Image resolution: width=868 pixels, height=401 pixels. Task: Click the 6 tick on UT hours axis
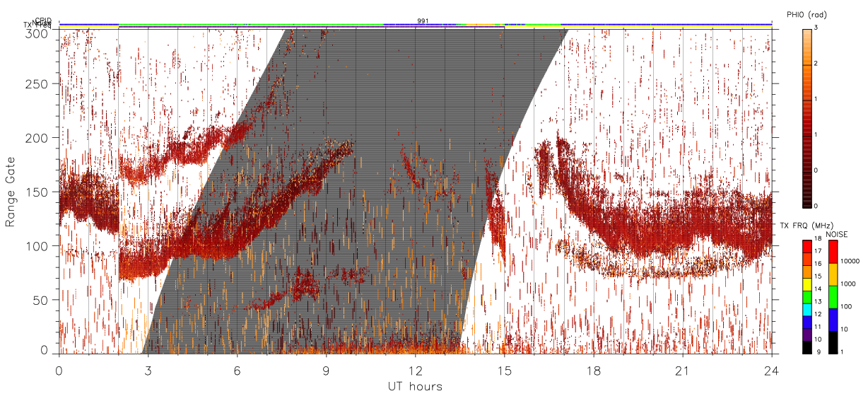pos(237,370)
